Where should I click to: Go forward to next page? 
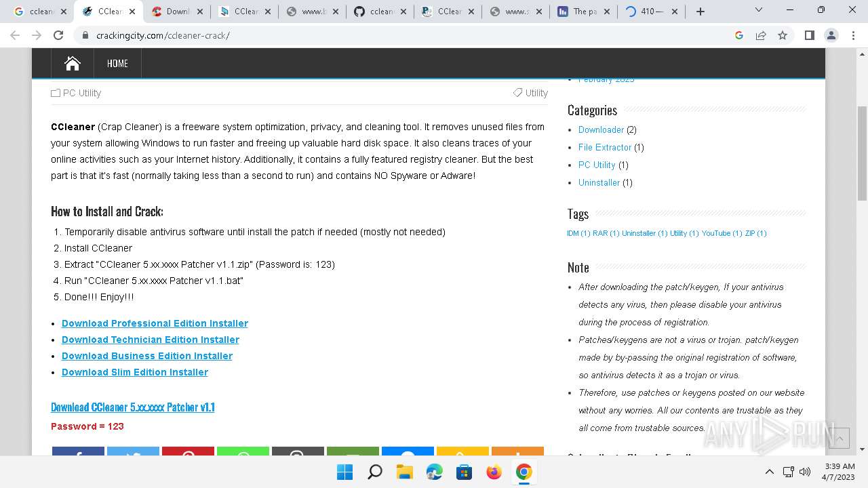click(37, 35)
